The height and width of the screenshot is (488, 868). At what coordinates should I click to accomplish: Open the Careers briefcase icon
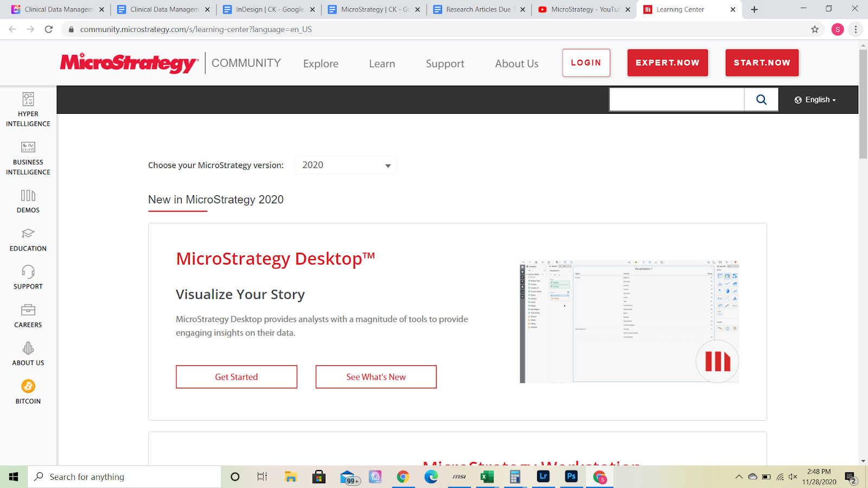(28, 310)
